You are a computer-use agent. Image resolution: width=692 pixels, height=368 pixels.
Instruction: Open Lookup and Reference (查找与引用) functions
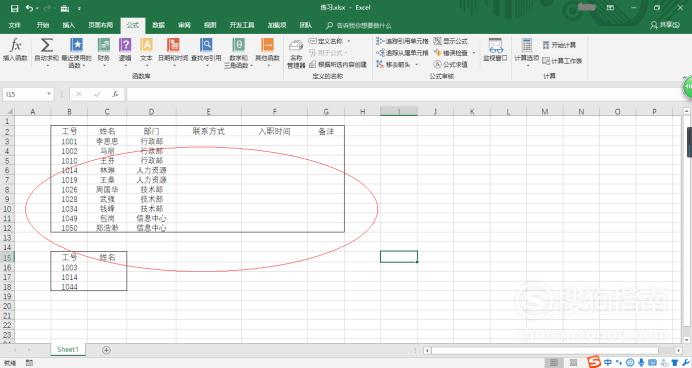coord(206,52)
